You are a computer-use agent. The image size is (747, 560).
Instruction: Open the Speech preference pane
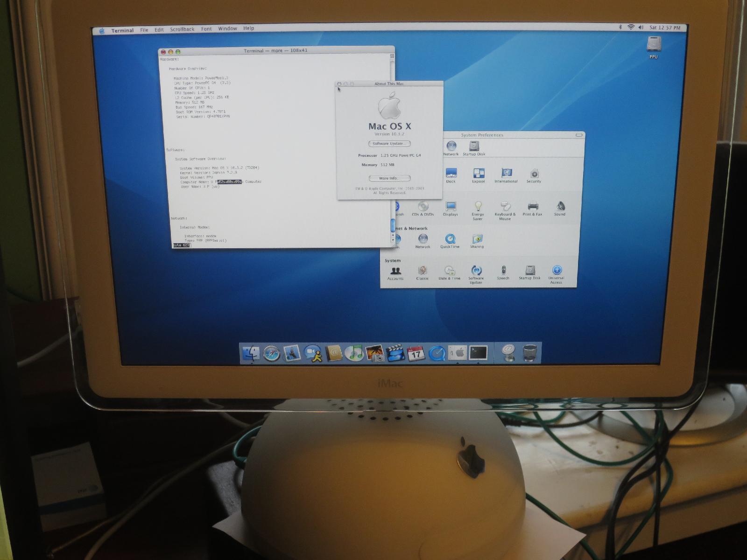[503, 273]
